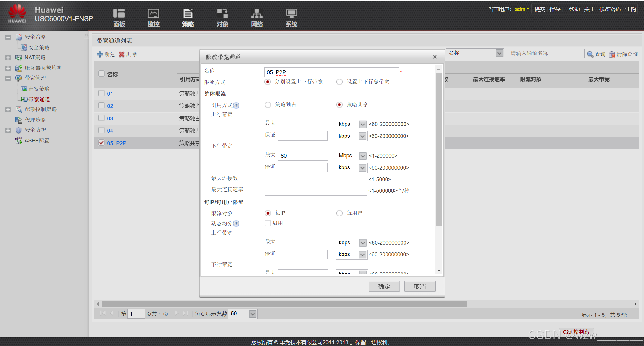Click the 对象 objects icon

coord(222,17)
